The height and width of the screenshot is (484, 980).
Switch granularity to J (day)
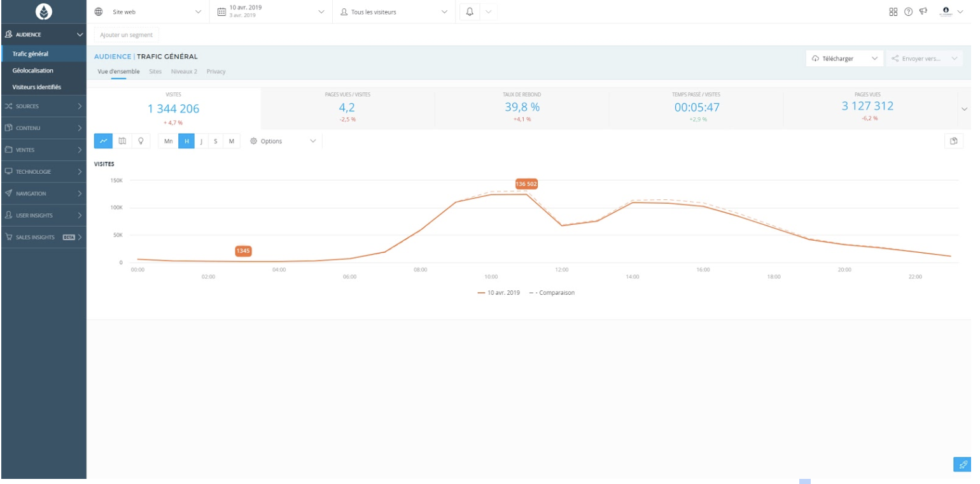[x=201, y=141]
